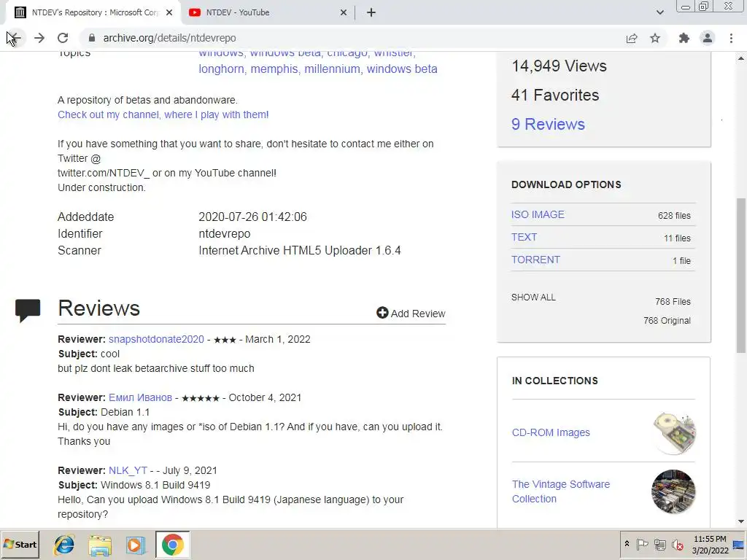The image size is (747, 560).
Task: Open the Windows Start button
Action: coord(20,544)
